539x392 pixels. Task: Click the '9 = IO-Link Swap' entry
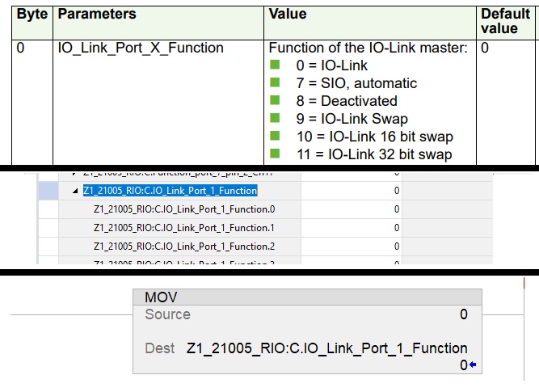coord(352,119)
